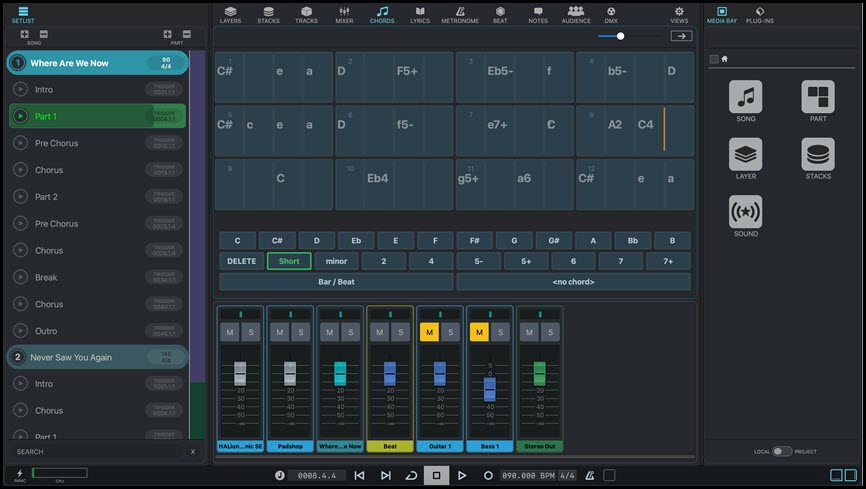Open the Stacks view
Screen dimensions: 866x489
tap(268, 15)
